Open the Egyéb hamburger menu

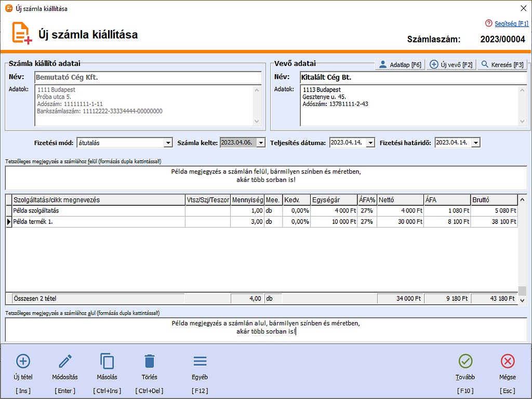coord(200,361)
